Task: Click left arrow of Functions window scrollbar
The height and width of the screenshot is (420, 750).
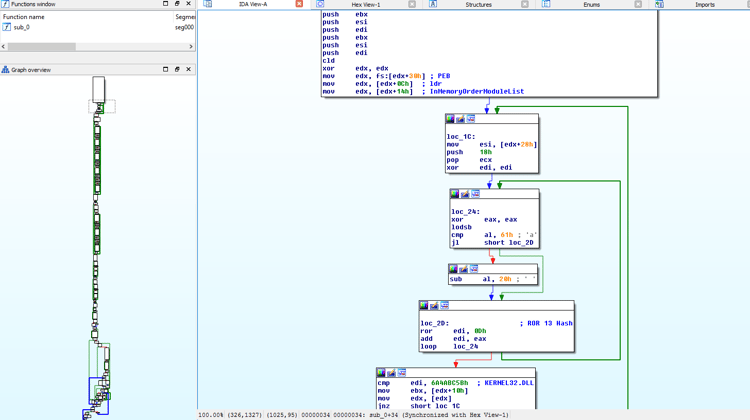Action: pos(4,46)
